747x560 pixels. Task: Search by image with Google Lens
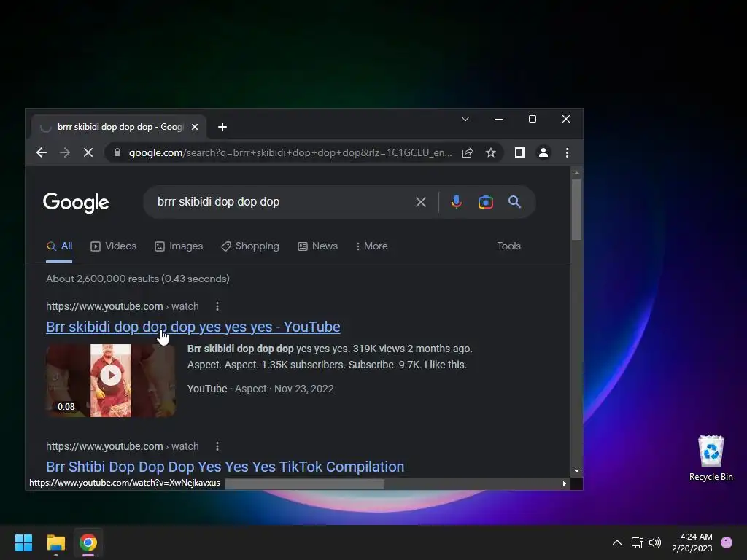click(485, 202)
